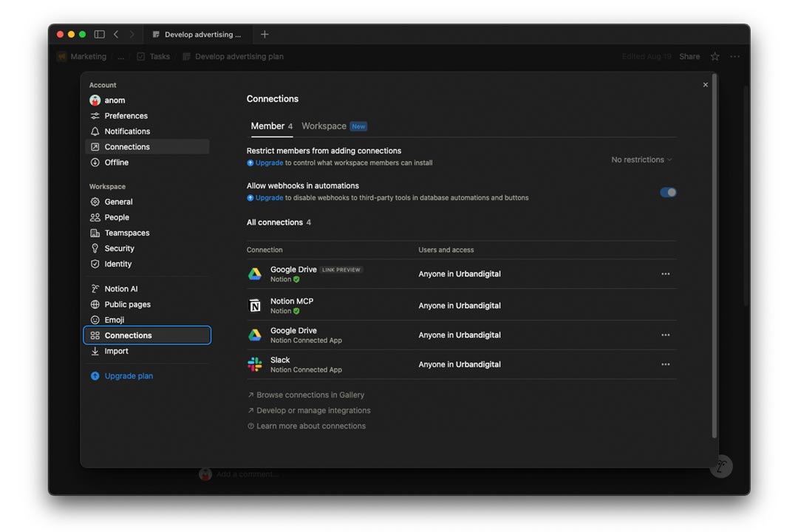Click Marketing in the breadcrumb

83,56
